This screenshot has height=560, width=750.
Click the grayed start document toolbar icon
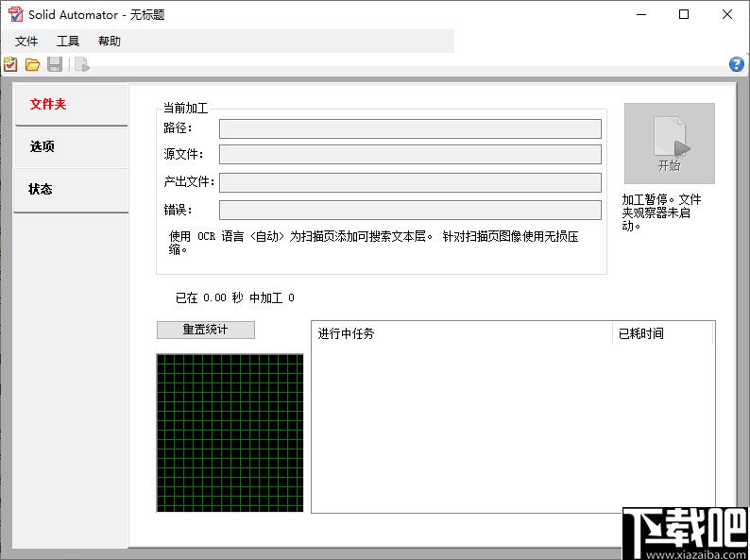point(82,64)
